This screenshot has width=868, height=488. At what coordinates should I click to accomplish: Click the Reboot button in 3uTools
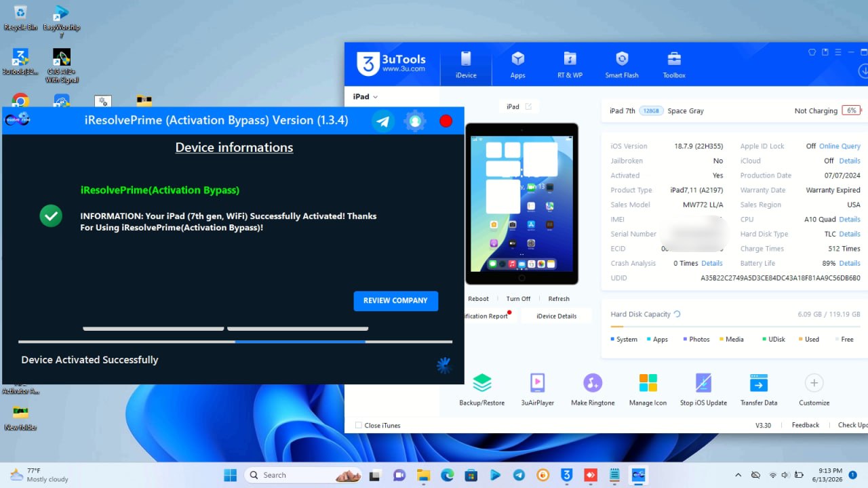[x=478, y=299]
